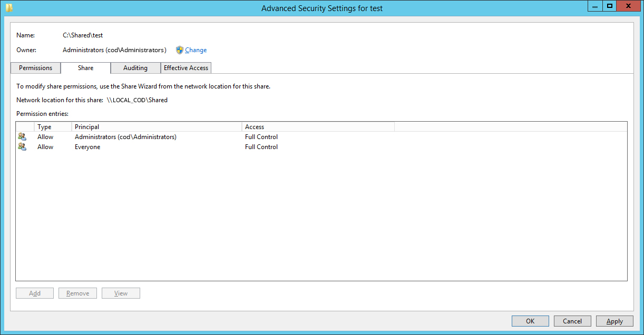Sort entries by the Access column header

tap(318, 127)
